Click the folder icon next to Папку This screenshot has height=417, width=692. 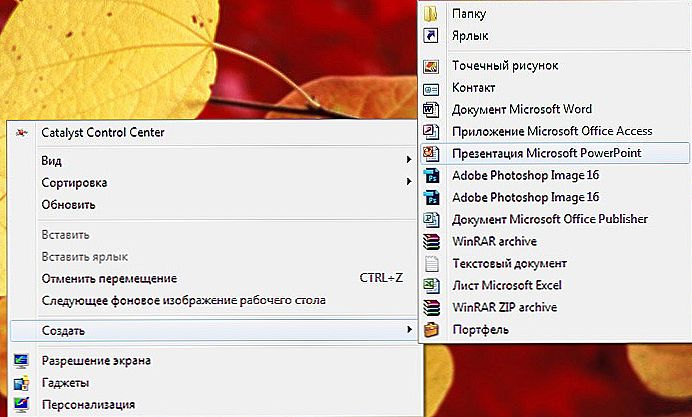[431, 14]
